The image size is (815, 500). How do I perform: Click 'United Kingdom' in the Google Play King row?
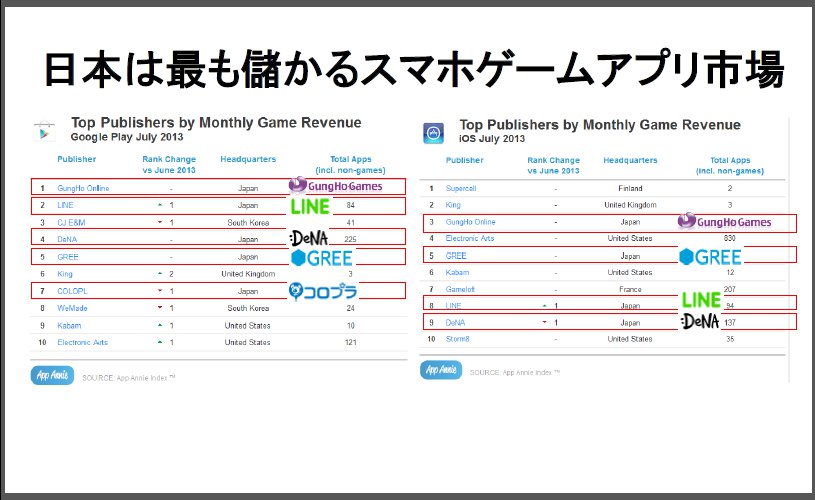(248, 274)
